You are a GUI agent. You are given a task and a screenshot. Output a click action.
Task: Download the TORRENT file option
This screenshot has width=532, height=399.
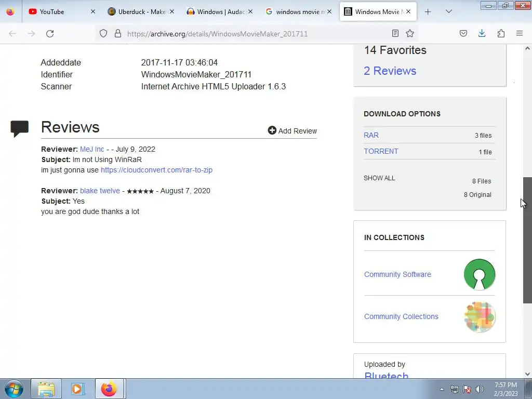[381, 151]
